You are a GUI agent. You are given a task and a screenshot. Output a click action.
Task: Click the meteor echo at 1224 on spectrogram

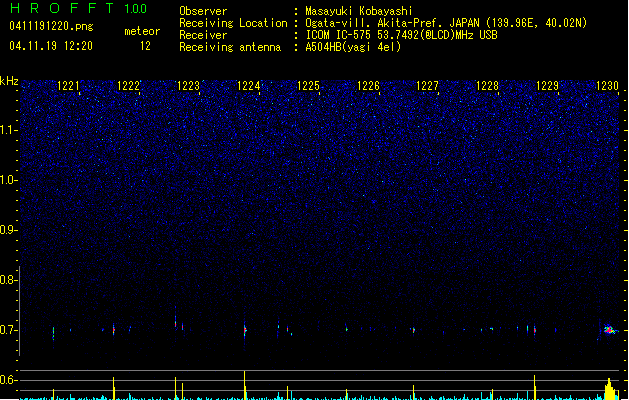[245, 330]
